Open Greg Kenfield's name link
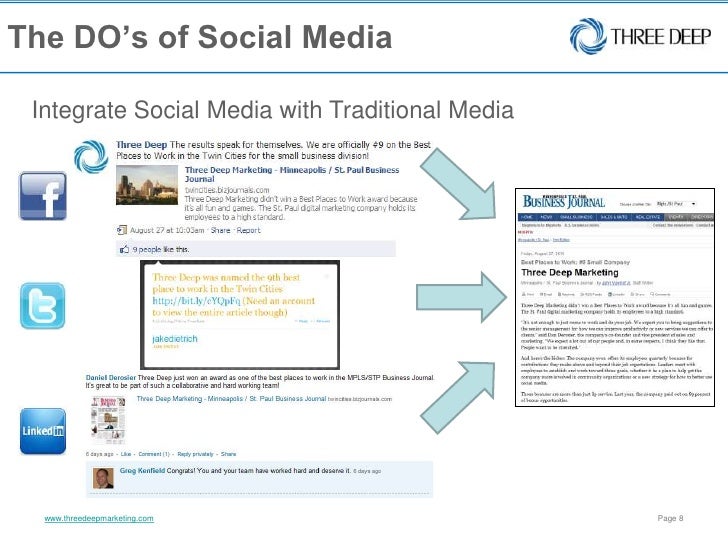 (x=142, y=470)
